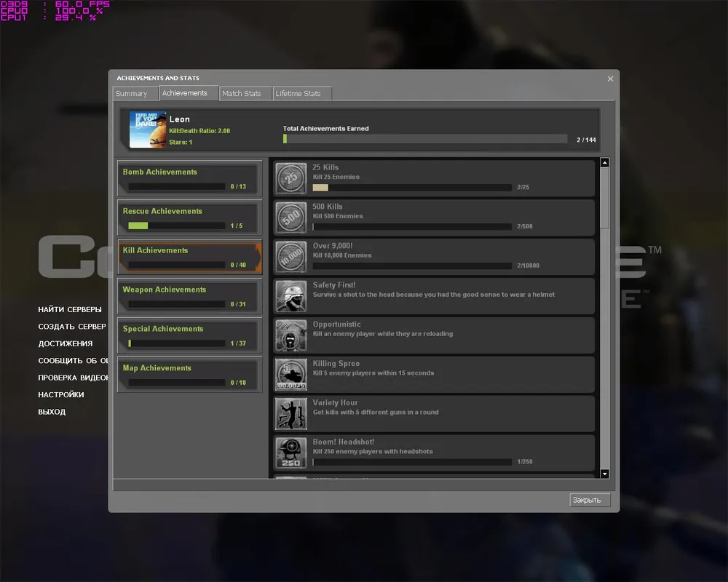The image size is (728, 582).
Task: Click the СООБЩИТЬ ОБ menu entry
Action: (x=73, y=361)
